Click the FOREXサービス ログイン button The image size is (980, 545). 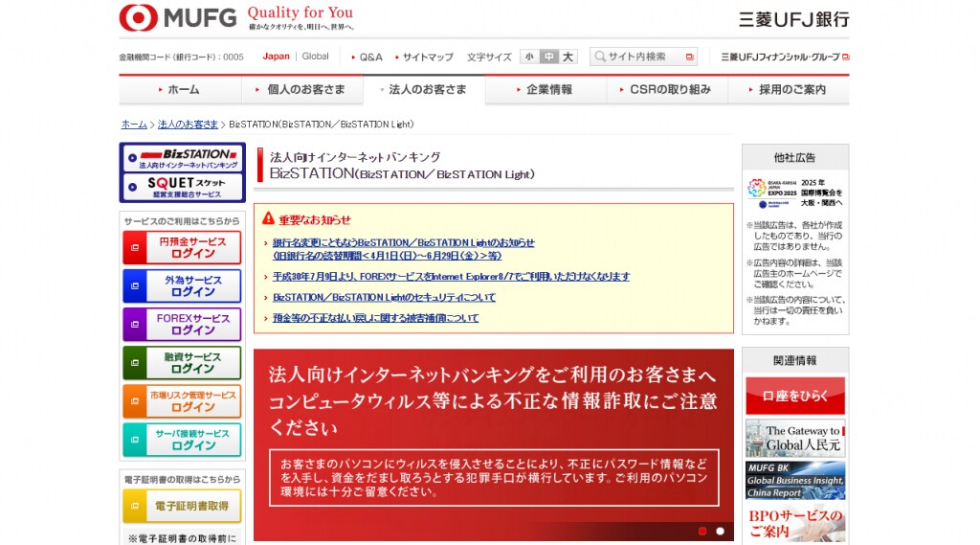pos(182,324)
